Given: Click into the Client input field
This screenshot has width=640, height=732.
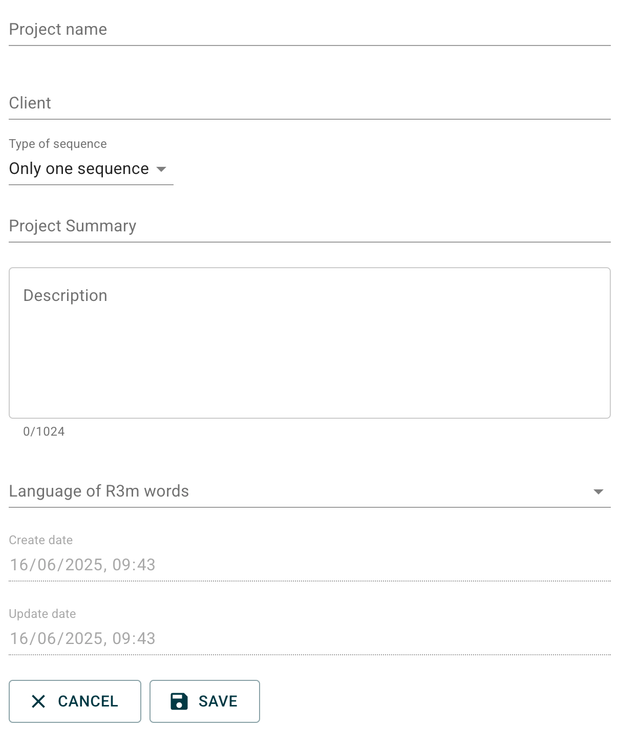Looking at the screenshot, I should click(x=309, y=103).
